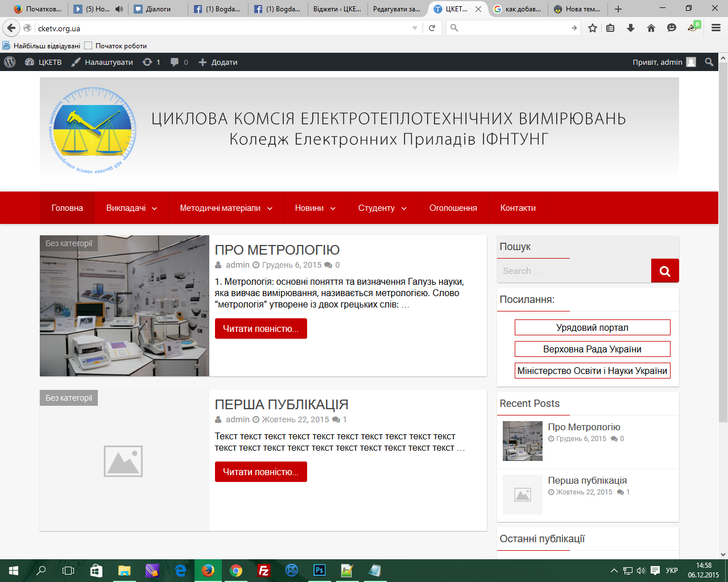Click the bookmark star icon
This screenshot has width=728, height=582.
(x=592, y=28)
